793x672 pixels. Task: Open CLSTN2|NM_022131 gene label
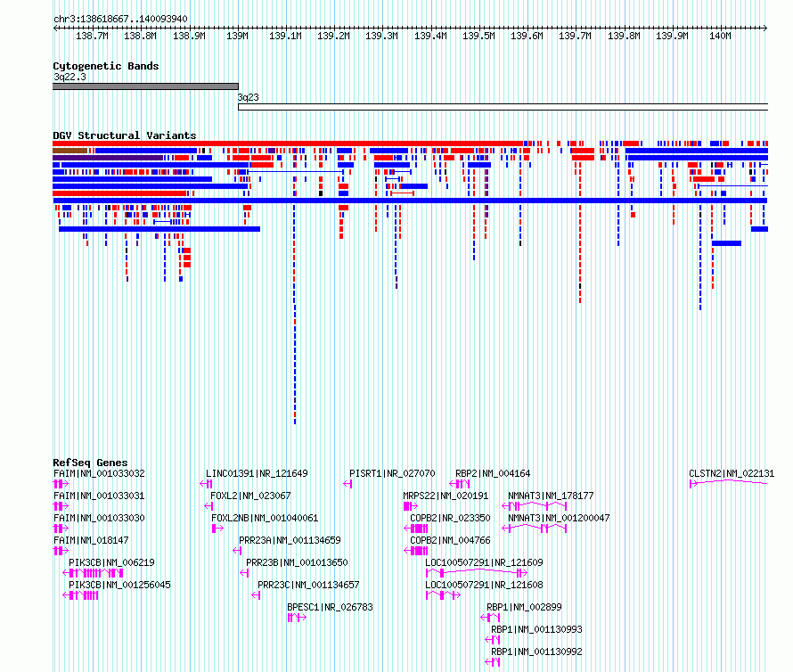click(732, 473)
